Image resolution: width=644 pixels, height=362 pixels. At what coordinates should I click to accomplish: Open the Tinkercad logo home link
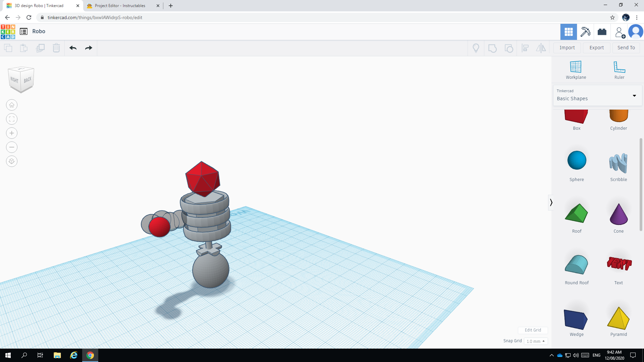click(x=8, y=32)
